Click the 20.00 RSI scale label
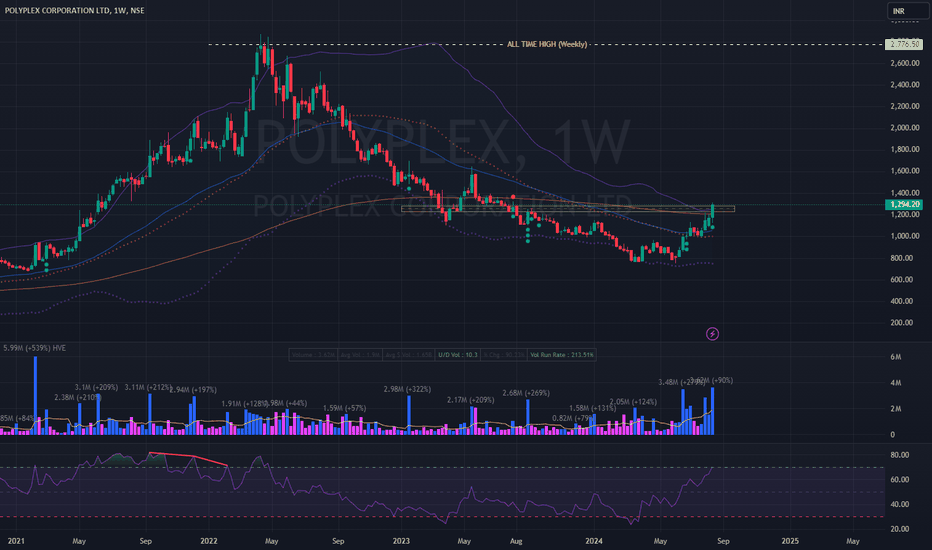The image size is (932, 550). (x=899, y=529)
